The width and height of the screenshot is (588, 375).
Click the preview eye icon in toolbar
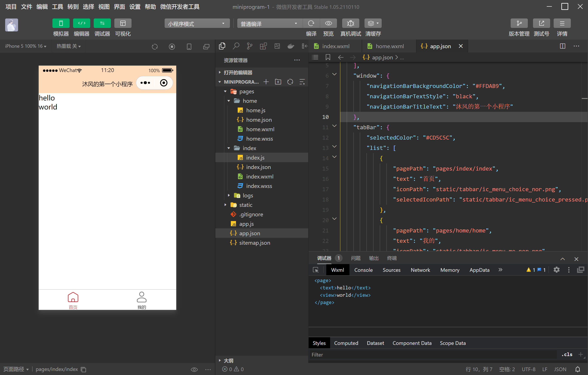[x=328, y=23]
